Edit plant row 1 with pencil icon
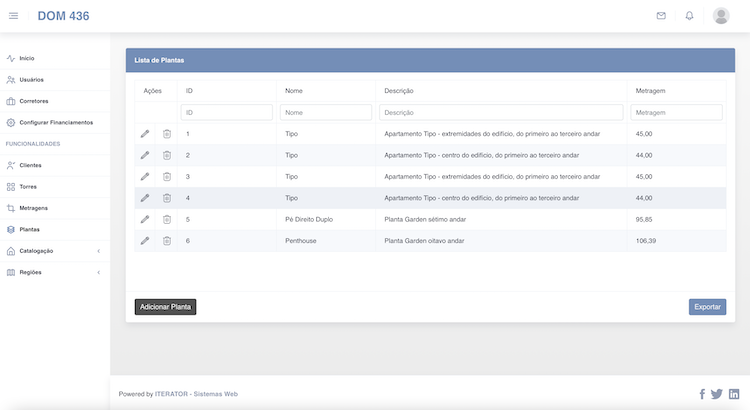This screenshot has height=410, width=750. 145,134
